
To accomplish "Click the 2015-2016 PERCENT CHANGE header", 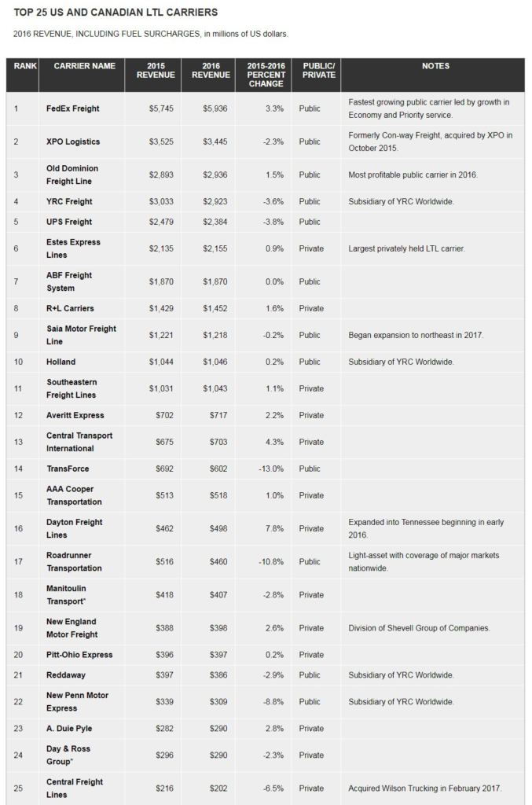I will coord(266,75).
